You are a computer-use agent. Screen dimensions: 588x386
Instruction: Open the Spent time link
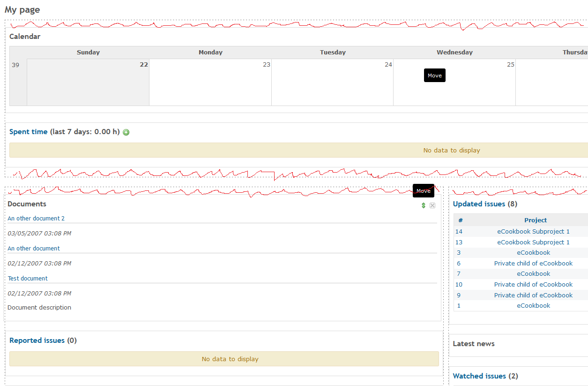pos(29,132)
